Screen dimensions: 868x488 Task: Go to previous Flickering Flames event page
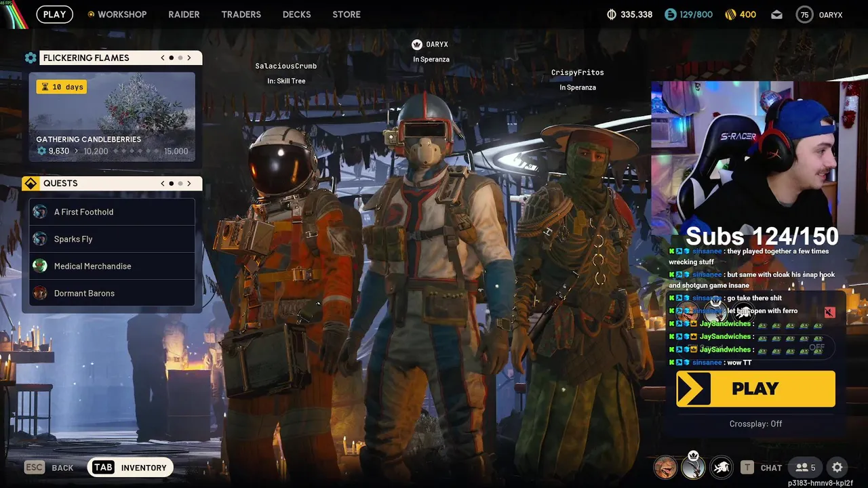click(163, 58)
